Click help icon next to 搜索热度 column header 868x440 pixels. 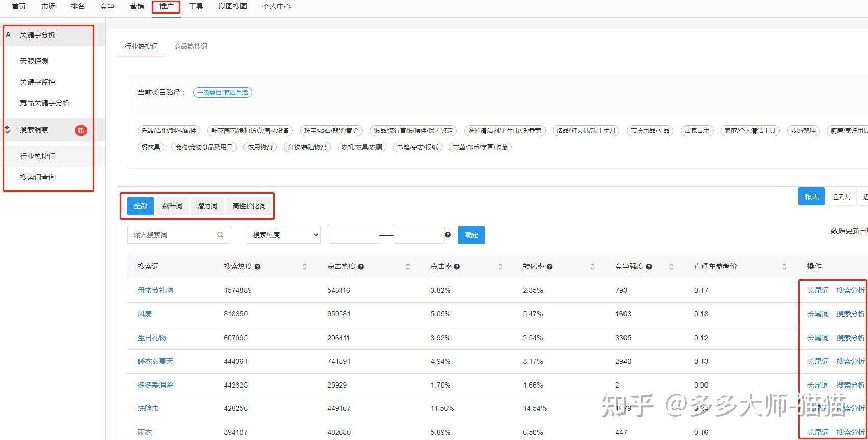tap(258, 267)
